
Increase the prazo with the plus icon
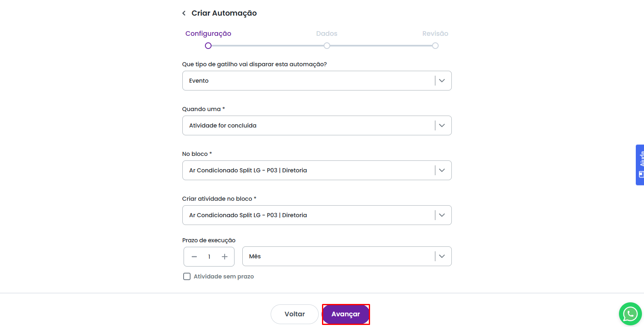[x=225, y=257]
